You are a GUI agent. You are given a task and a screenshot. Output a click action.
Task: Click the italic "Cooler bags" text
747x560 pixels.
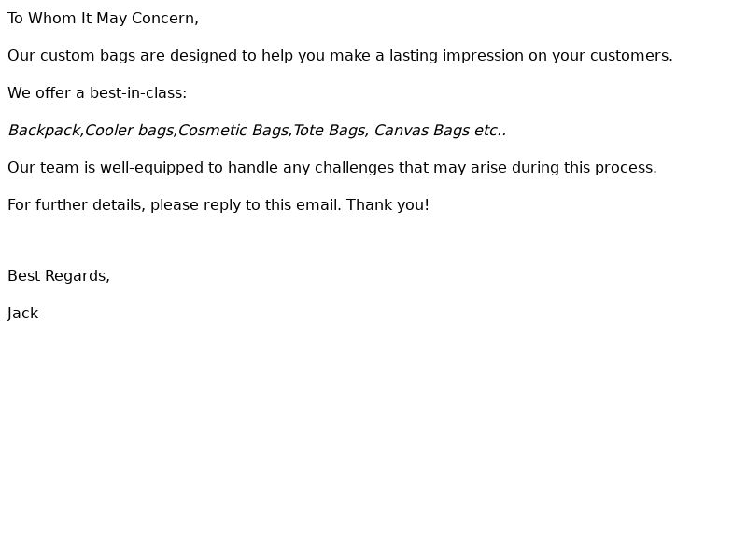point(129,131)
